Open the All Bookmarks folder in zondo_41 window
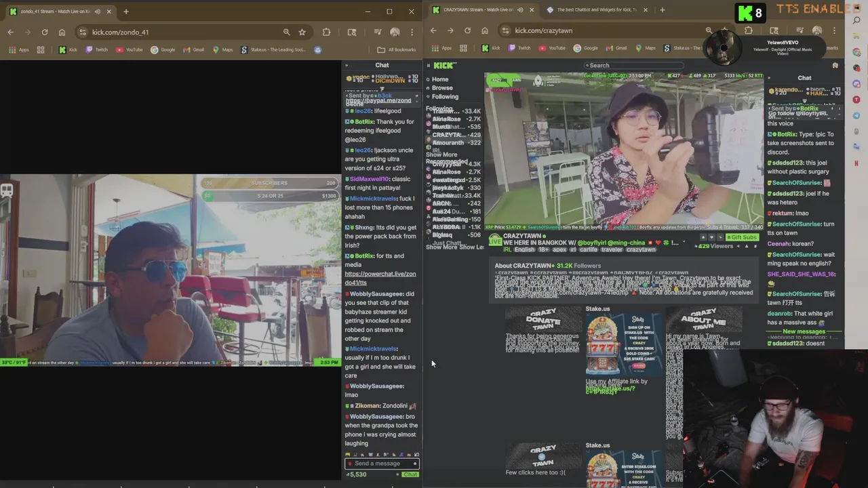Image resolution: width=868 pixels, height=488 pixels. click(397, 49)
